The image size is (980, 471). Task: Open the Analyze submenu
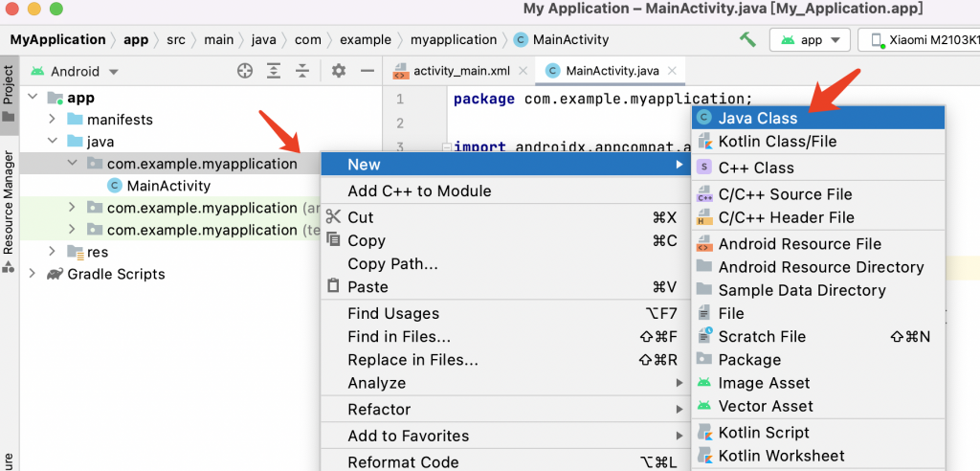tap(505, 383)
